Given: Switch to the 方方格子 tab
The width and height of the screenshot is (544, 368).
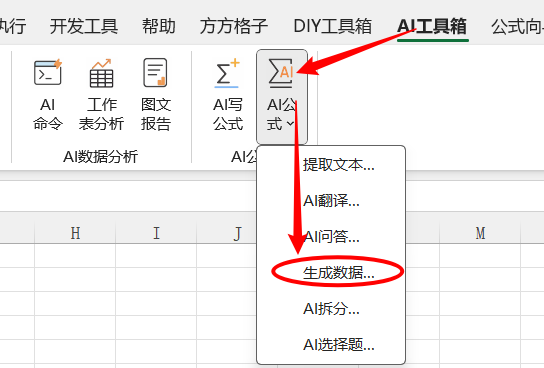Looking at the screenshot, I should [x=234, y=26].
